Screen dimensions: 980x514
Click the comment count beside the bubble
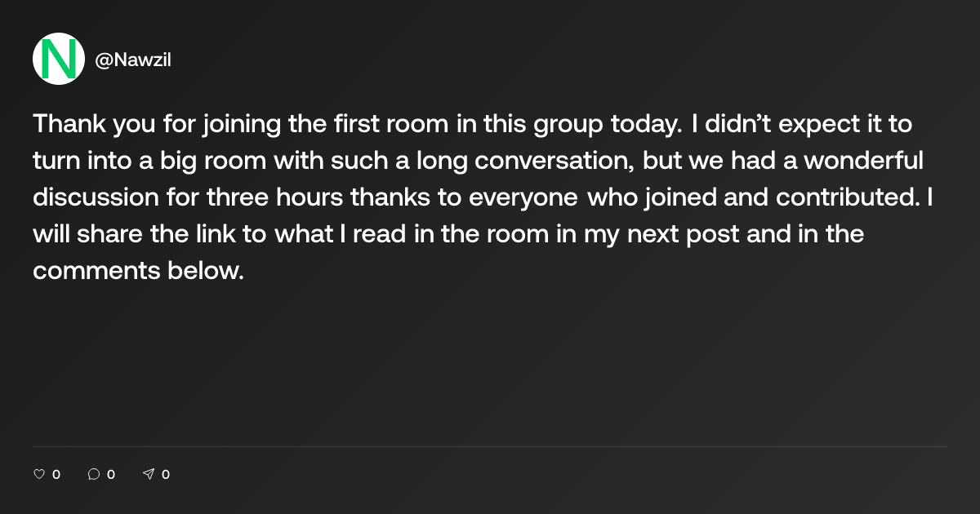(x=111, y=474)
